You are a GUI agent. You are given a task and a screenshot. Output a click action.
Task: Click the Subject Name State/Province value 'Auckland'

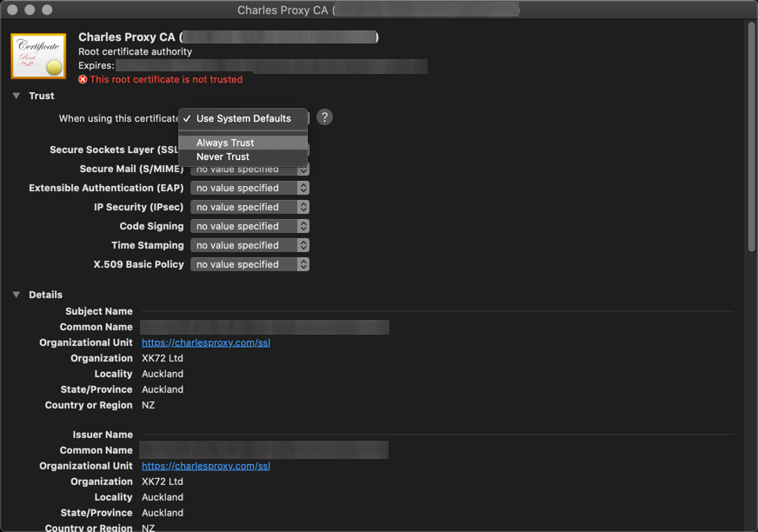163,389
